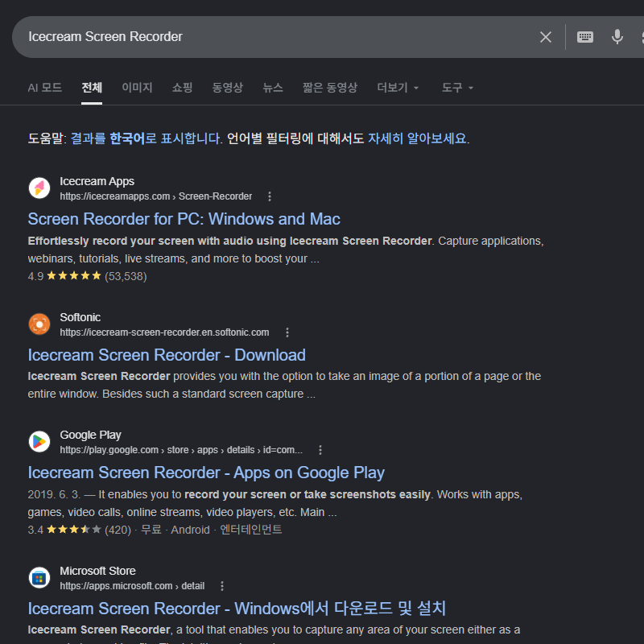Select the 전체 tab
This screenshot has width=644, height=644.
point(92,88)
